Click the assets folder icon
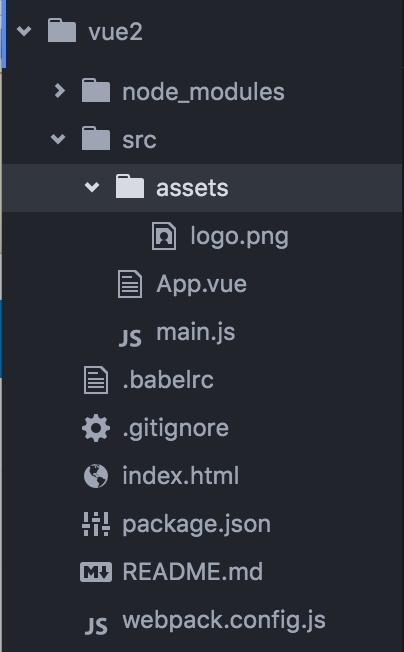 [130, 187]
